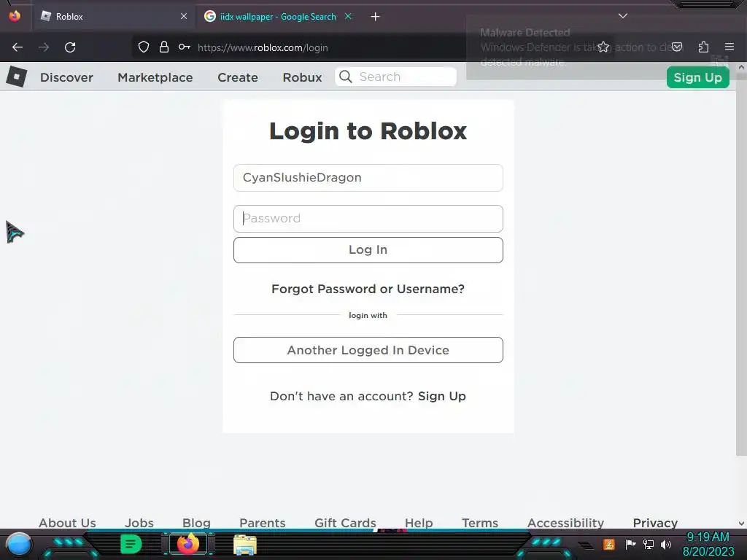Reload the current page

(x=70, y=47)
